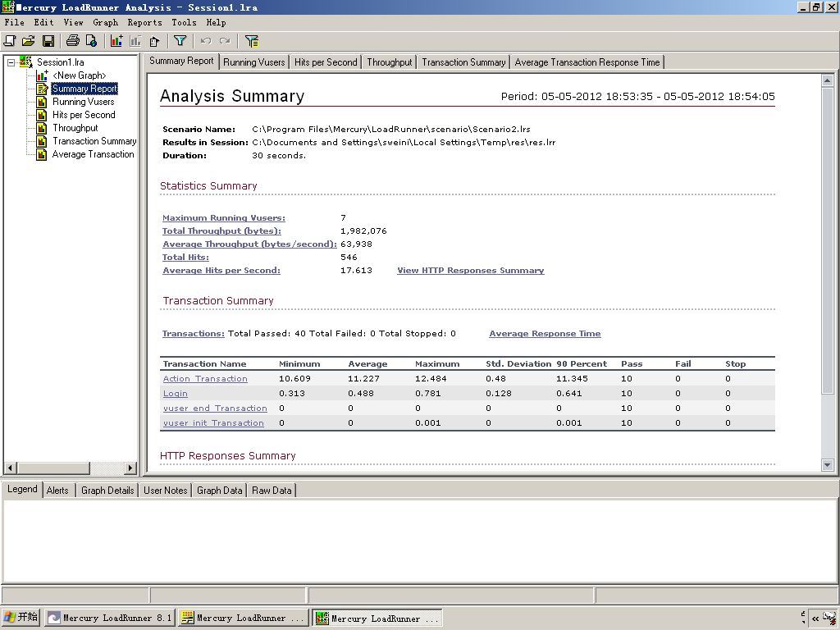Screen dimensions: 840x630
Task: Click the New session toolbar icon
Action: point(10,41)
